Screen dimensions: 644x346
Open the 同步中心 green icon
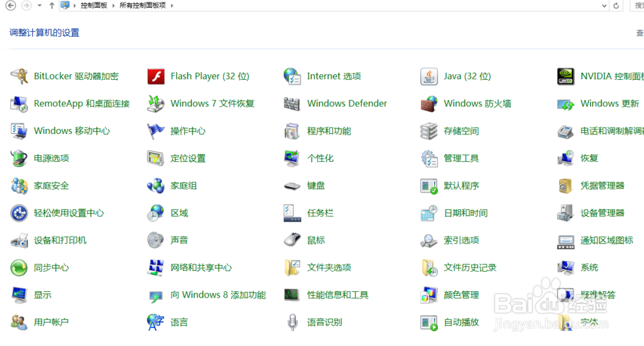19,267
